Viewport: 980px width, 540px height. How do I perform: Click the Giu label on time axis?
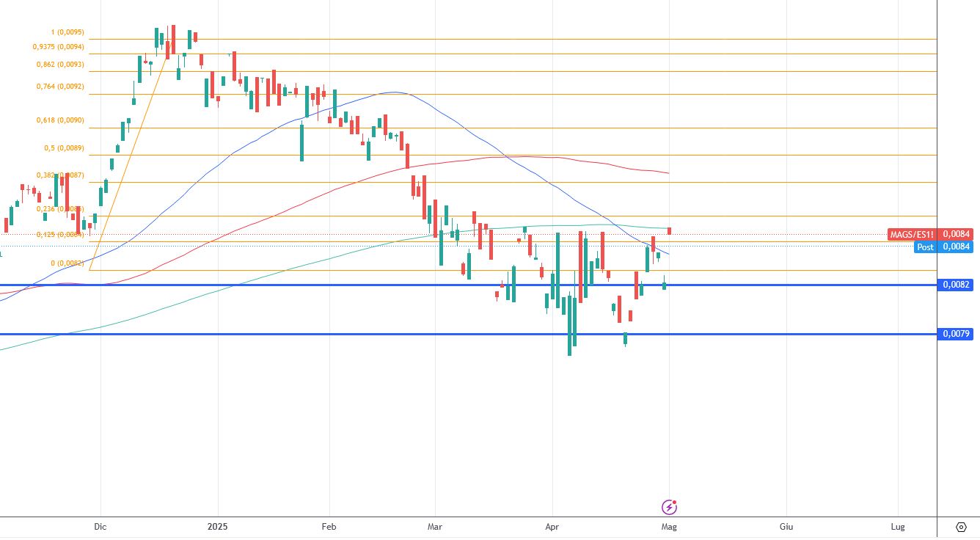click(786, 527)
